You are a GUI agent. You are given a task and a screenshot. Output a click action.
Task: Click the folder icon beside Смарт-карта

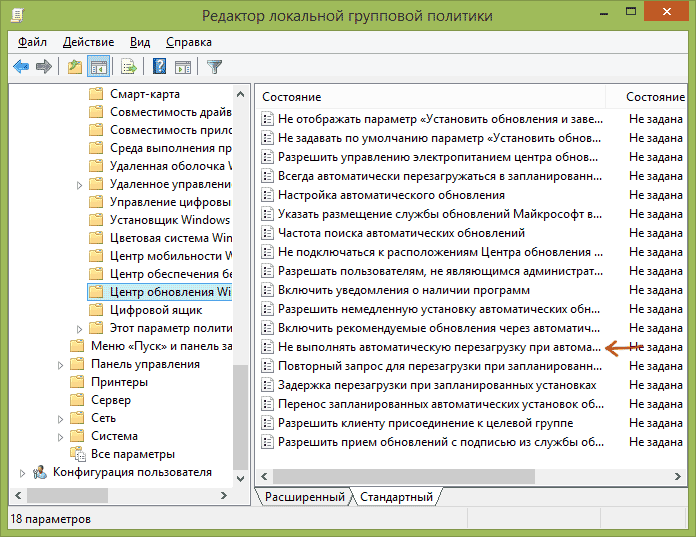pos(96,94)
